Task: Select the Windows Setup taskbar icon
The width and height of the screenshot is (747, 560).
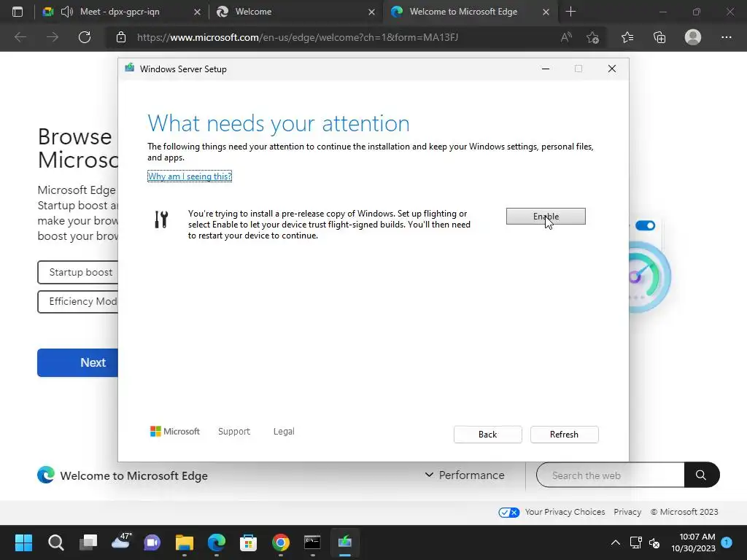Action: click(344, 542)
